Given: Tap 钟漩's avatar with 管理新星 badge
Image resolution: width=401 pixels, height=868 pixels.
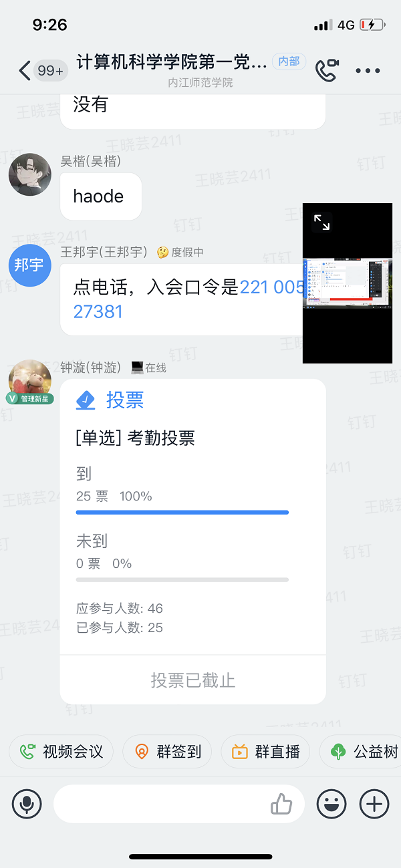Looking at the screenshot, I should 29,382.
